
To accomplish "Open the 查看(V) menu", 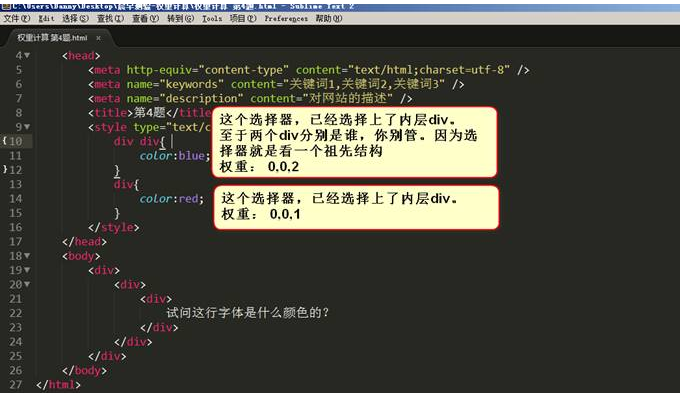I will [x=145, y=18].
